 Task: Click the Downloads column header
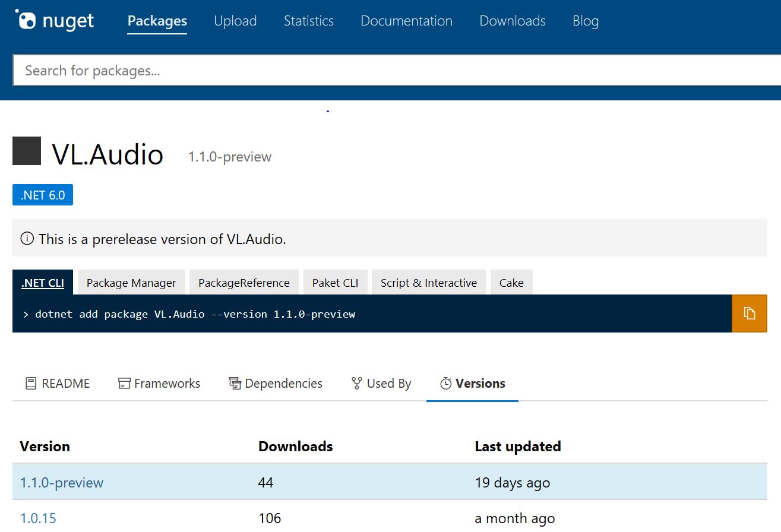click(296, 446)
